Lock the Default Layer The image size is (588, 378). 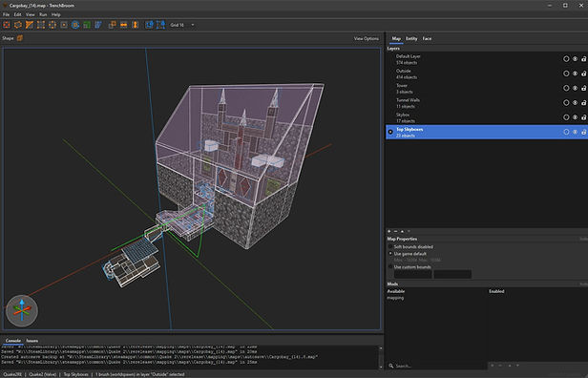[x=584, y=59]
